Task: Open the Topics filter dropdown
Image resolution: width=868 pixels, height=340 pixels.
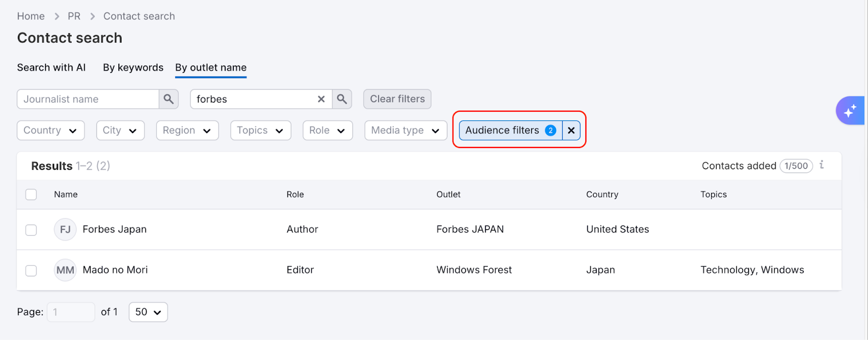Action: 260,130
